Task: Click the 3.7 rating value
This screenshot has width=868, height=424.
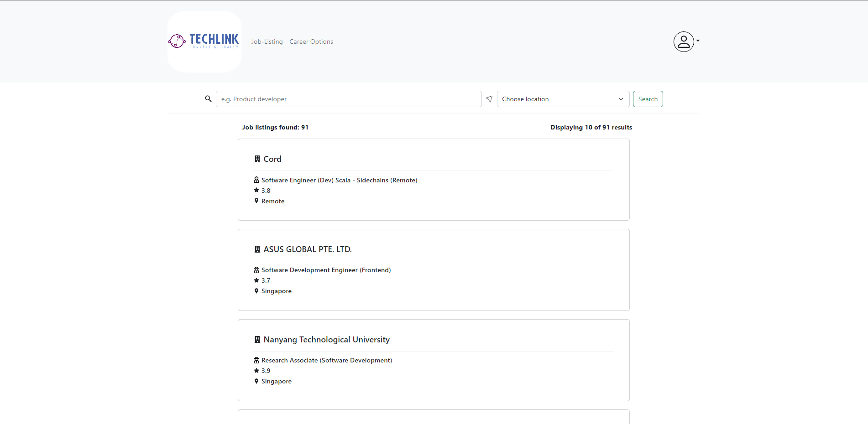Action: pyautogui.click(x=266, y=280)
